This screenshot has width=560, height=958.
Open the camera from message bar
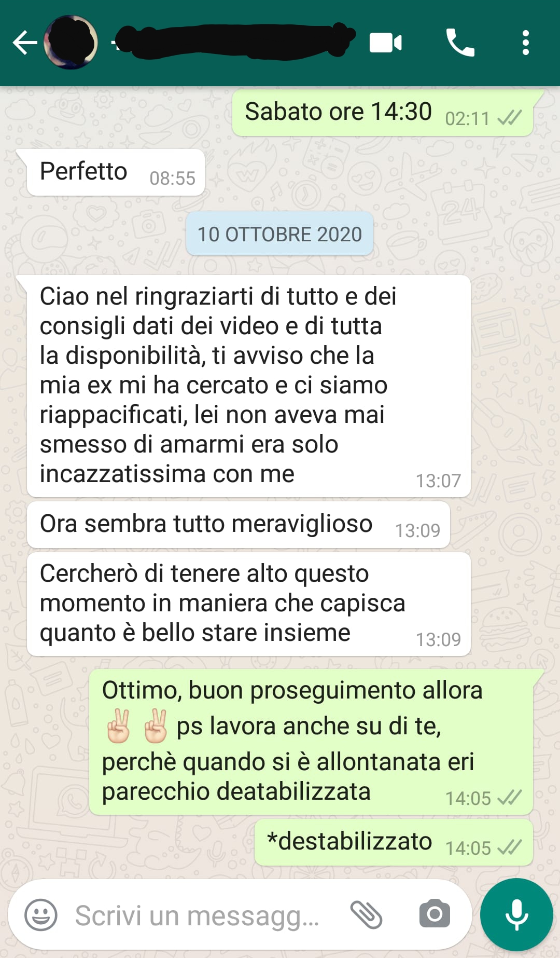[x=435, y=914]
